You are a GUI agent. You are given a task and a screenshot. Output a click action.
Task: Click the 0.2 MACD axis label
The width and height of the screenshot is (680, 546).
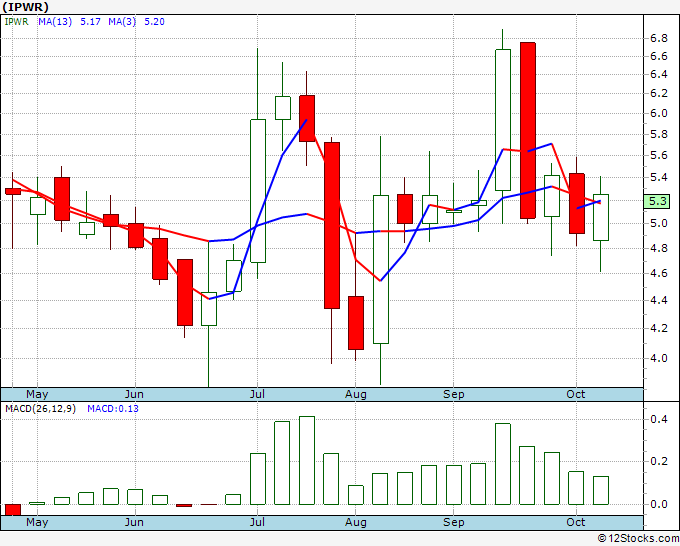658,461
